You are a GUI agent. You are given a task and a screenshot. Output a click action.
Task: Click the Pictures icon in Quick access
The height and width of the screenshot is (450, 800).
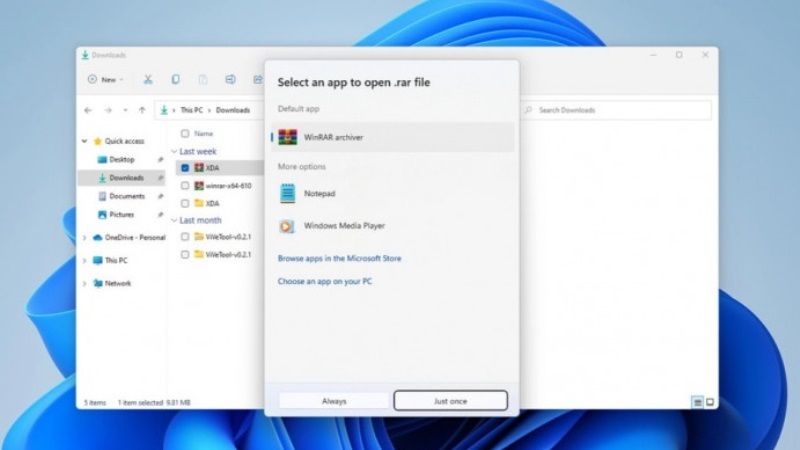(x=102, y=215)
